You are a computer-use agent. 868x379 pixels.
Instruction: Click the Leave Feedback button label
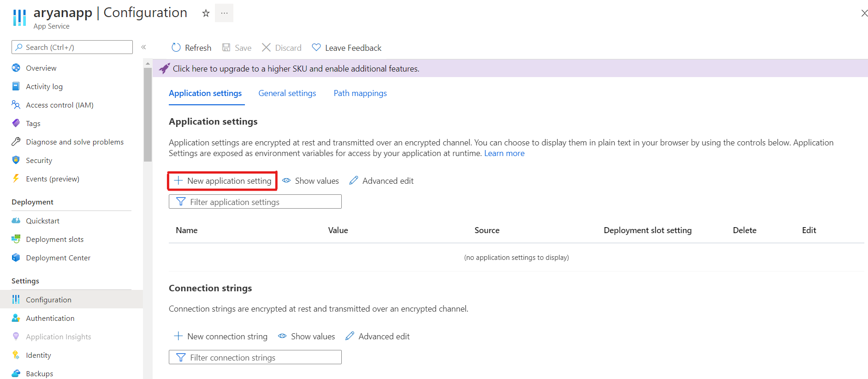point(353,48)
